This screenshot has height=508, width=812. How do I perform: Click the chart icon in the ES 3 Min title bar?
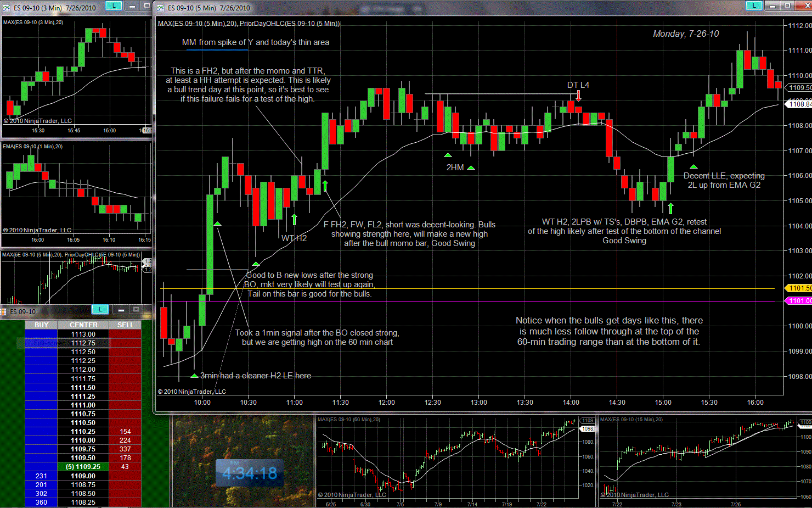[7, 8]
